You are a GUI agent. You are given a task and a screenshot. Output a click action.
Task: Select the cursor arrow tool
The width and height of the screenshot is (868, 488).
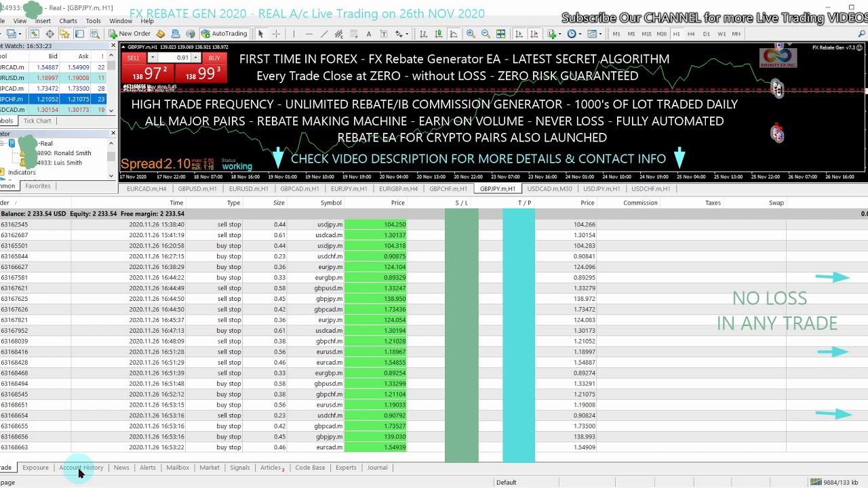(260, 34)
